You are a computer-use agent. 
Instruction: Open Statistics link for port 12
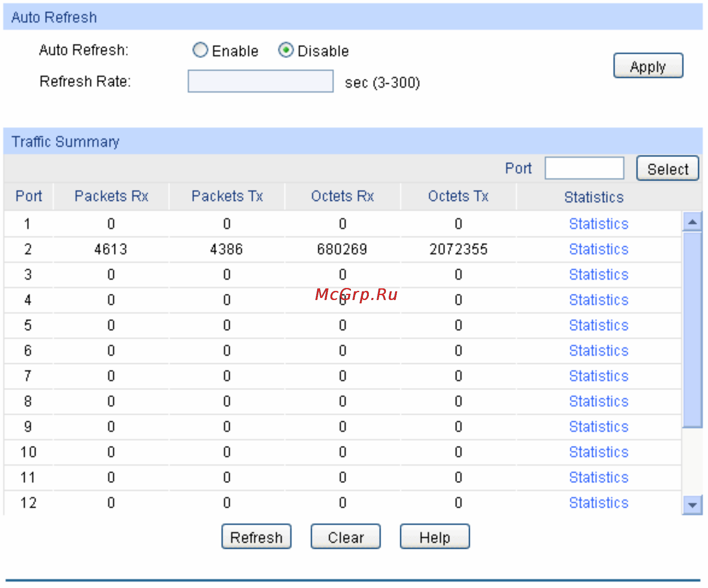tap(598, 503)
